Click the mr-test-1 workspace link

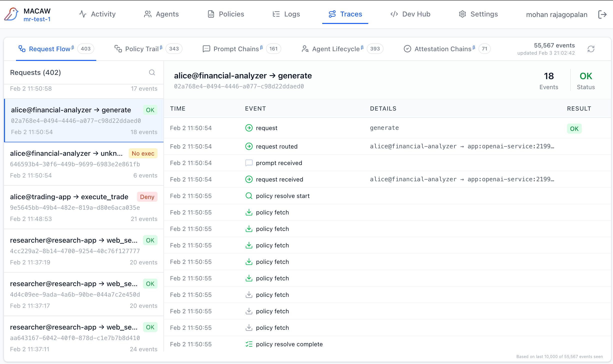point(37,19)
